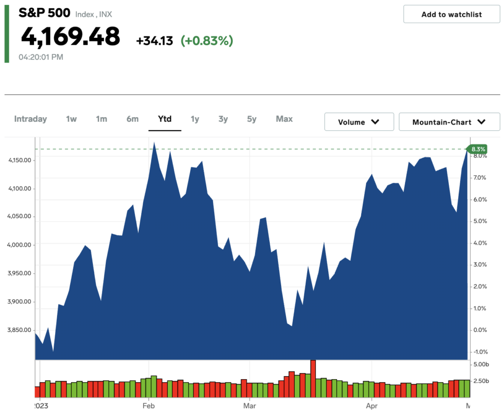The width and height of the screenshot is (504, 420).
Task: Click the 4.0% percent axis label
Action: pos(480,243)
